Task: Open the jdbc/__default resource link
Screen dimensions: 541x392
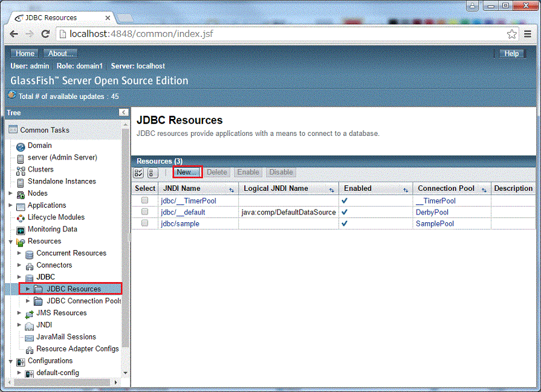Action: 183,212
